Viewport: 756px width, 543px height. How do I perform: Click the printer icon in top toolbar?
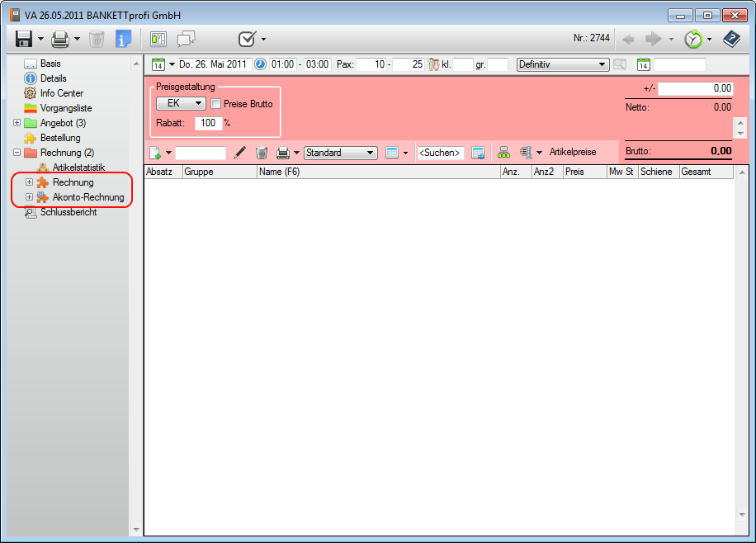(59, 39)
